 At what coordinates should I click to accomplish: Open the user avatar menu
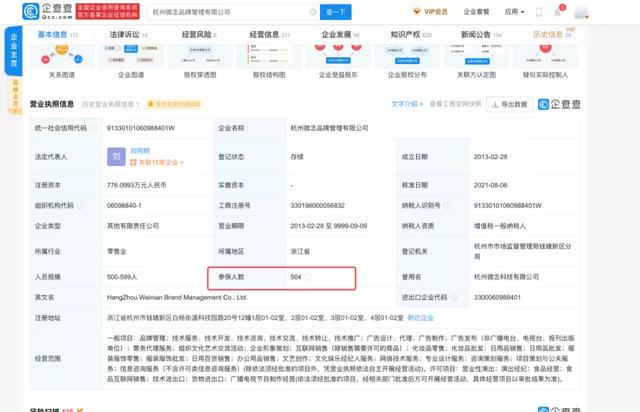pos(581,13)
